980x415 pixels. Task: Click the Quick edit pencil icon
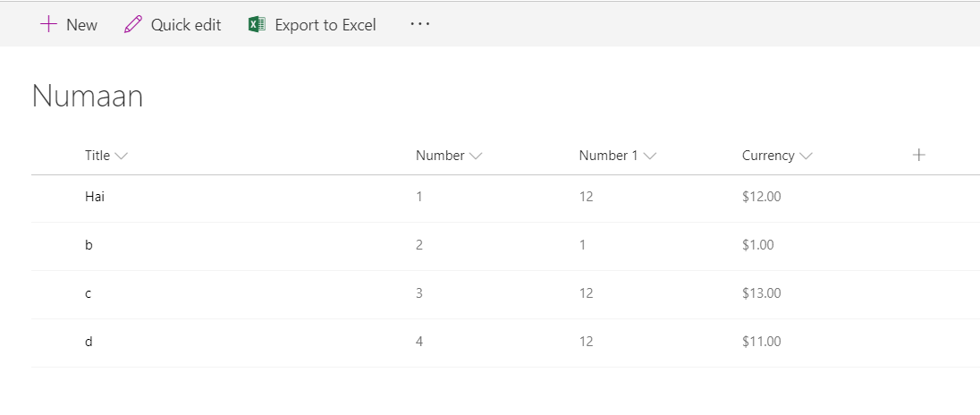point(133,25)
